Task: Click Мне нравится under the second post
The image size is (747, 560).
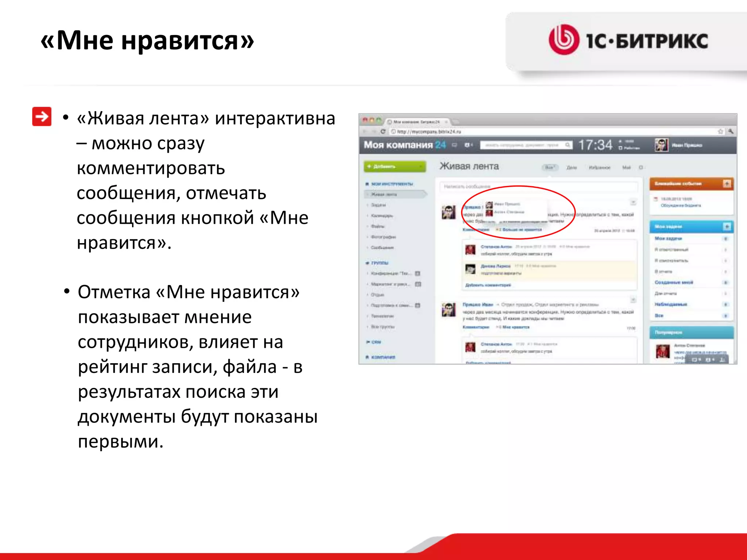Action: pyautogui.click(x=516, y=327)
